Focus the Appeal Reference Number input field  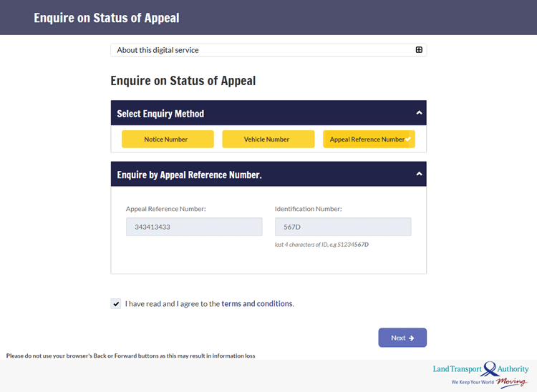194,227
